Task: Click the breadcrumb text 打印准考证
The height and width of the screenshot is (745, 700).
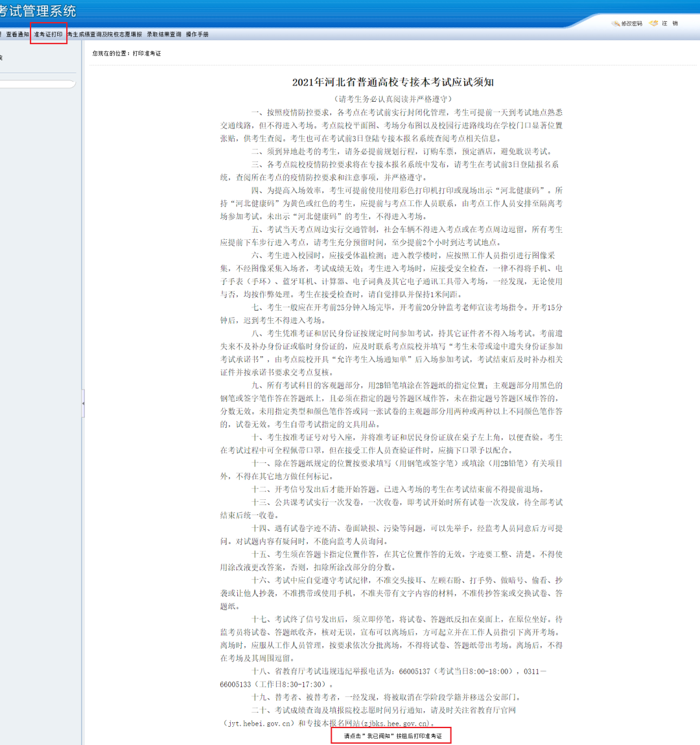Action: click(146, 53)
